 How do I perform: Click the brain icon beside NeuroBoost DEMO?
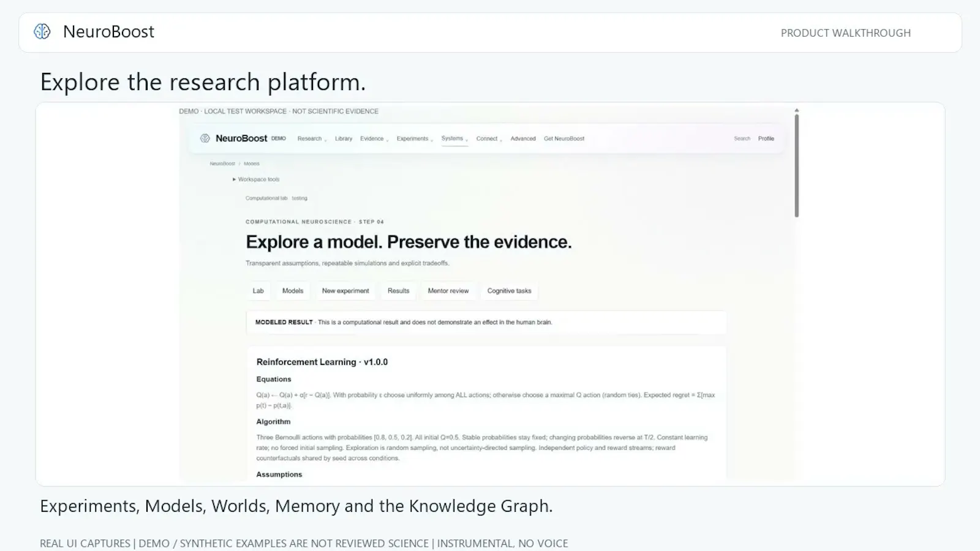point(205,138)
